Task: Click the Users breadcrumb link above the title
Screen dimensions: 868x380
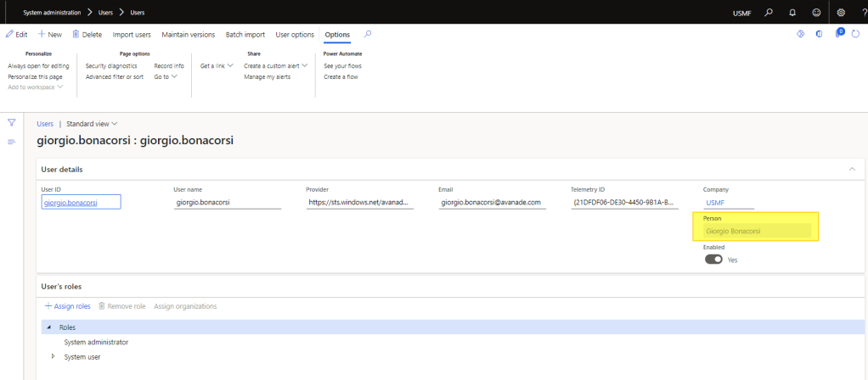Action: (45, 124)
